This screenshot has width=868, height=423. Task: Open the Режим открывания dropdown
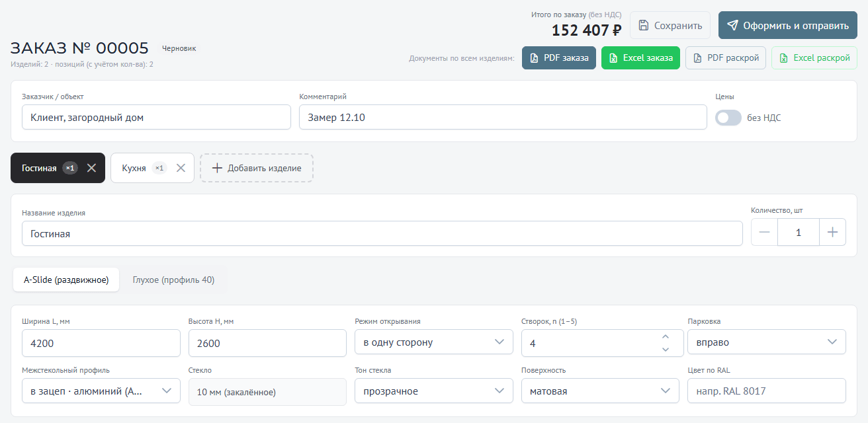pyautogui.click(x=434, y=342)
